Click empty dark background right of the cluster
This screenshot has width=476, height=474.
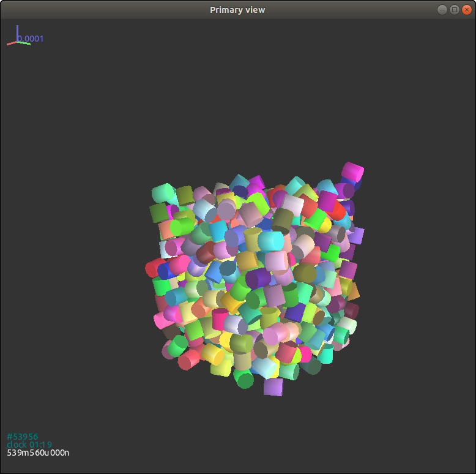click(416, 276)
